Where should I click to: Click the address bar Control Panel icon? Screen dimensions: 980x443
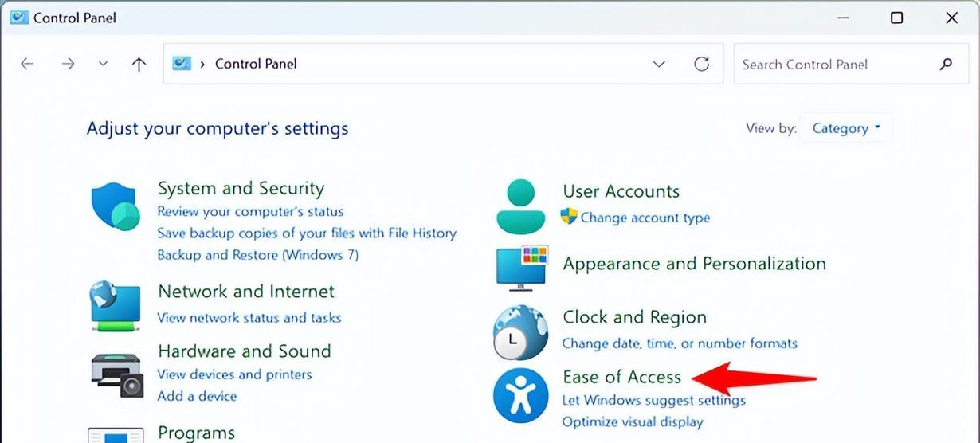pos(182,64)
